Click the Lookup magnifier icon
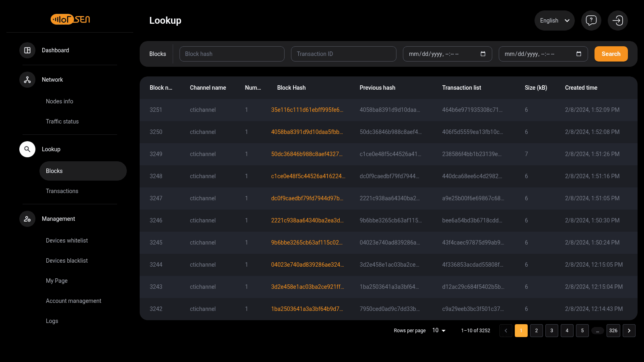The image size is (644, 362). coord(27,149)
